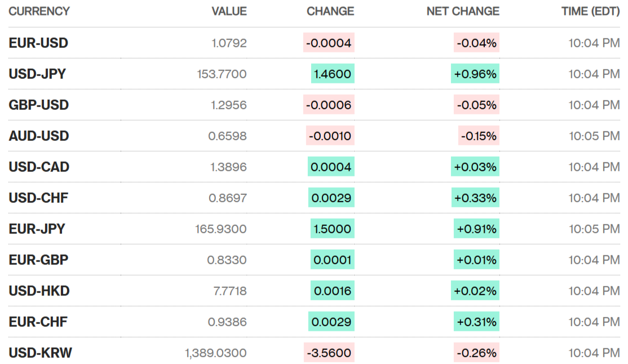The height and width of the screenshot is (364, 628).
Task: Open the USD-CHF currency link
Action: point(38,198)
